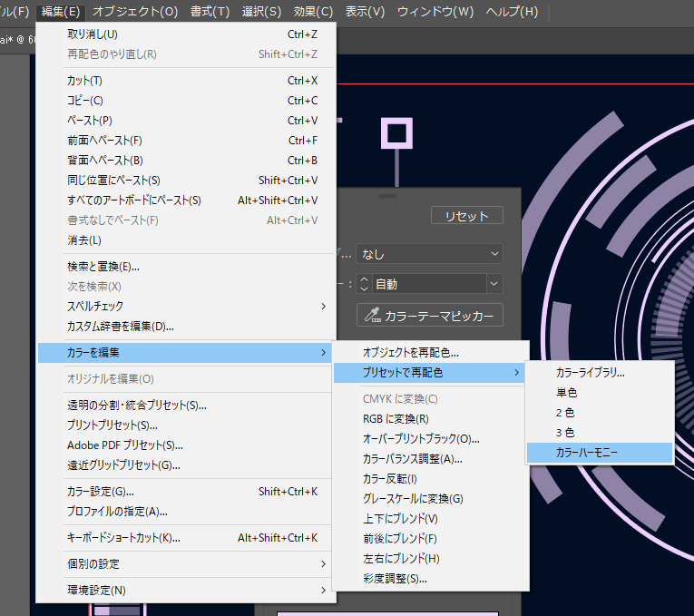Image resolution: width=694 pixels, height=616 pixels.
Task: Select 単色 recolor preset
Action: 600,393
